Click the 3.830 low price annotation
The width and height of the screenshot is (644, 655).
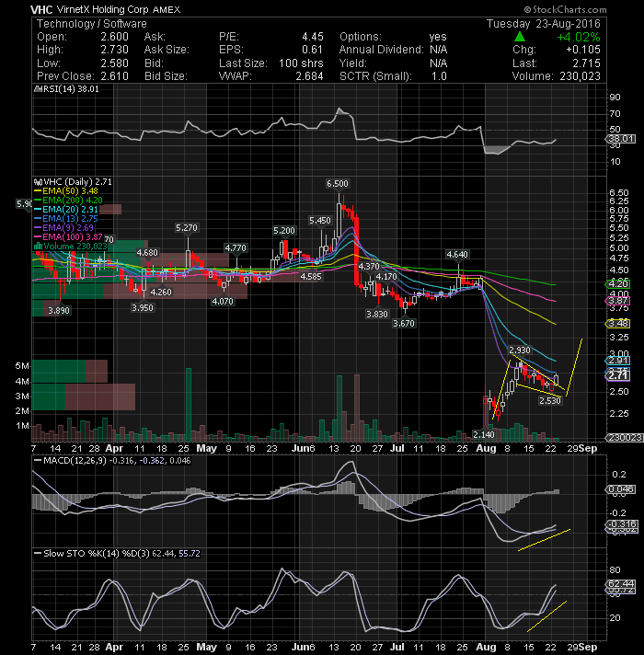point(376,314)
